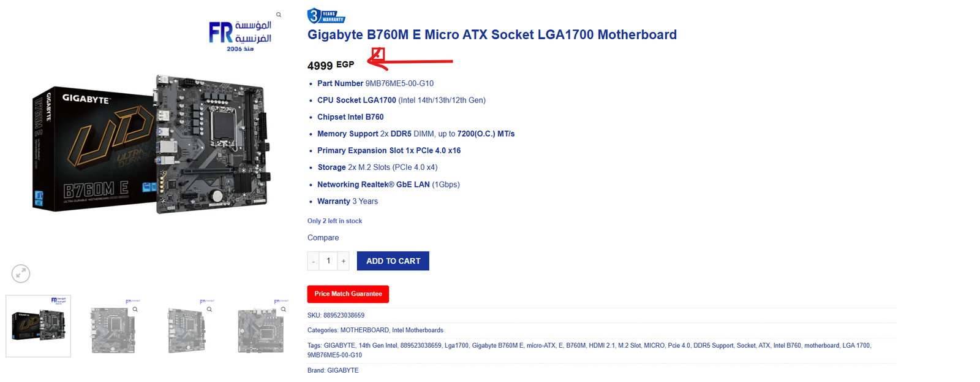Click magnifier icon on third thumbnail

(209, 310)
